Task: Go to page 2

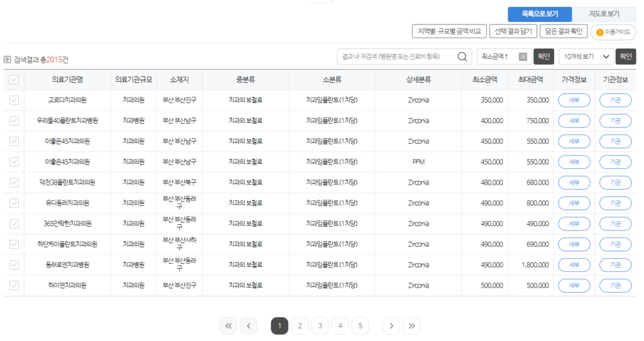Action: [300, 326]
